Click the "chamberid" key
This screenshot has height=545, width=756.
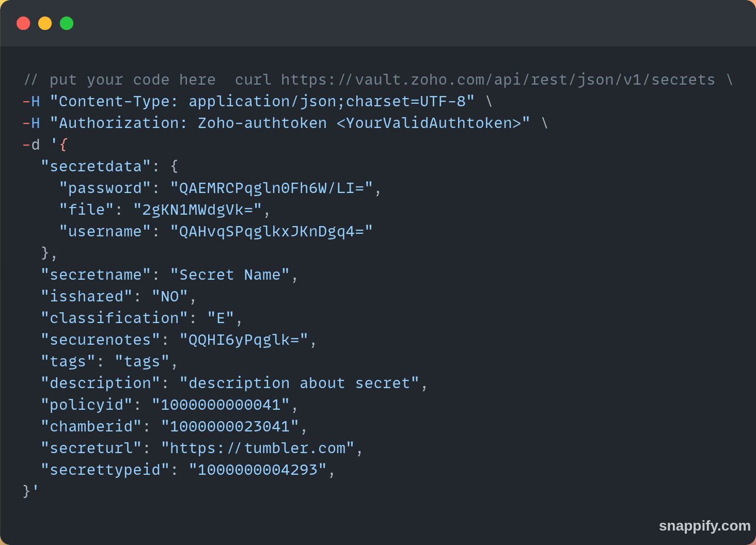pos(91,426)
